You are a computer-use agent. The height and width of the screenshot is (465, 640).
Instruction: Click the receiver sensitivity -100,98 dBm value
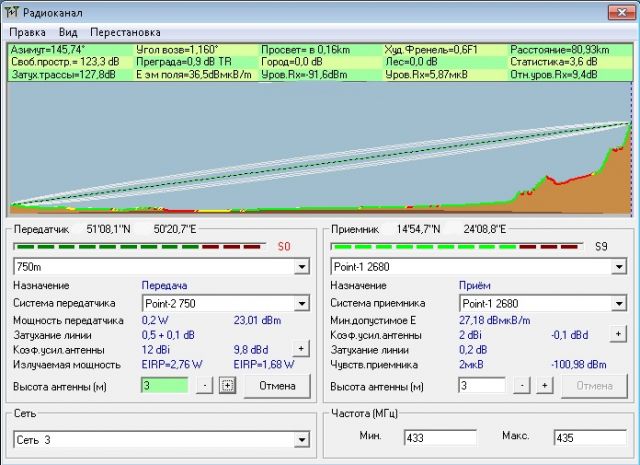pyautogui.click(x=579, y=365)
